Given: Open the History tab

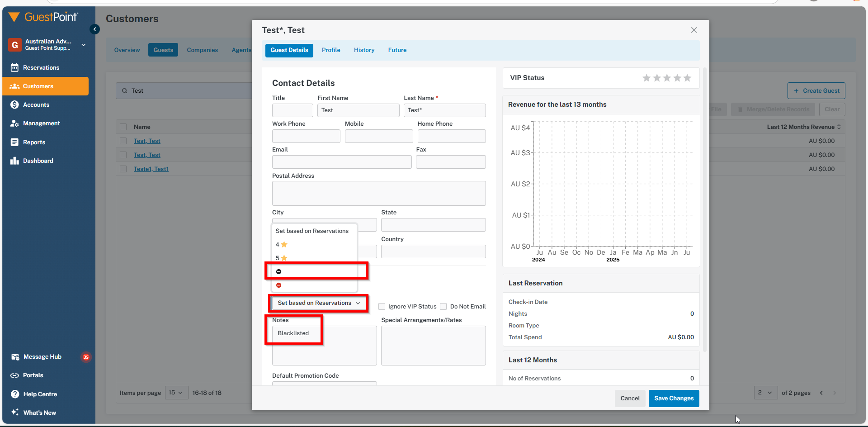Looking at the screenshot, I should pyautogui.click(x=364, y=50).
